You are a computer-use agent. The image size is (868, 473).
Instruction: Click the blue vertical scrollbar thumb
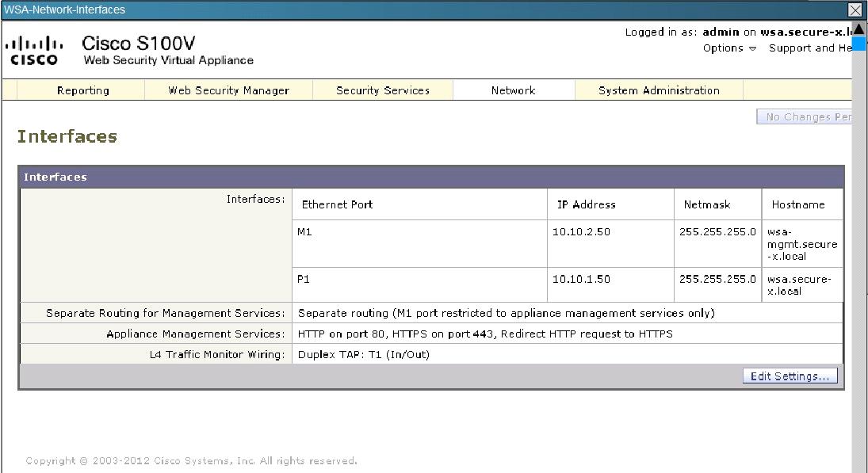tap(858, 43)
